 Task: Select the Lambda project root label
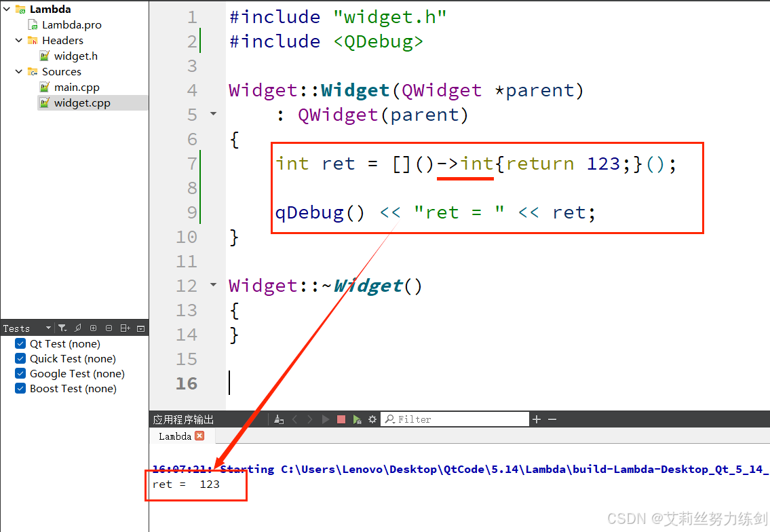point(50,9)
